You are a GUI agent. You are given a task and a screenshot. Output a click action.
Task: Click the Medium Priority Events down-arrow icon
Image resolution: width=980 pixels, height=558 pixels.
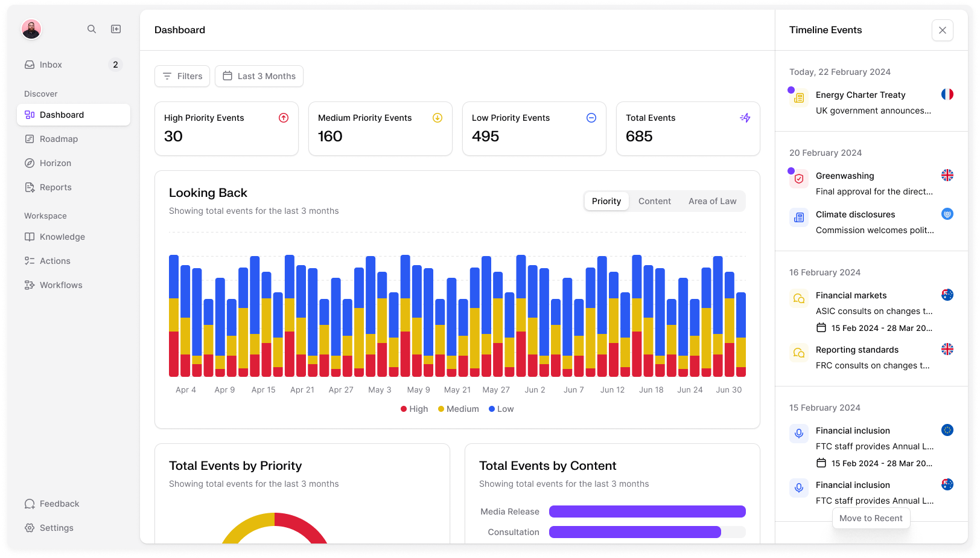click(x=437, y=118)
